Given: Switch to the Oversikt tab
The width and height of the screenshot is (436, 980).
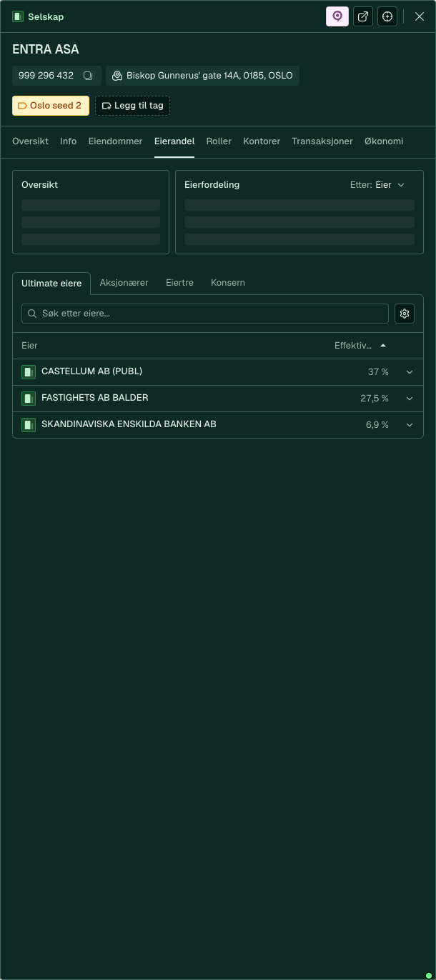Looking at the screenshot, I should click(30, 141).
